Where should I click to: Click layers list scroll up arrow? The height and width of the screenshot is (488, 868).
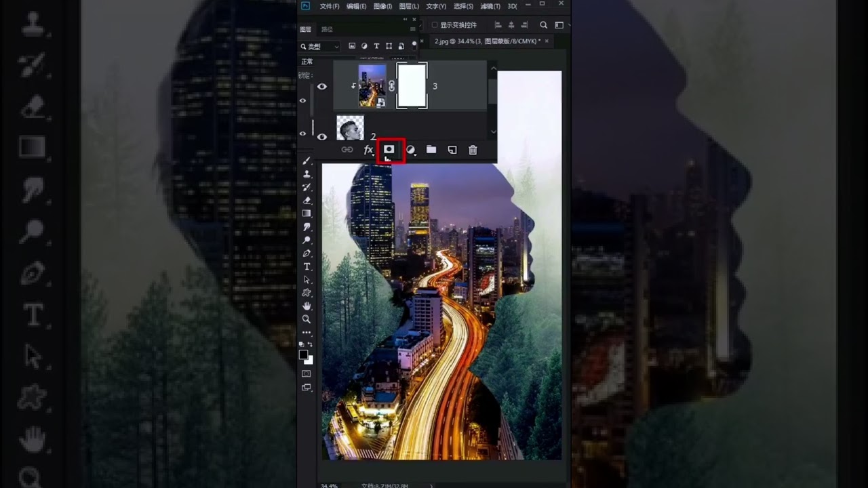point(493,68)
